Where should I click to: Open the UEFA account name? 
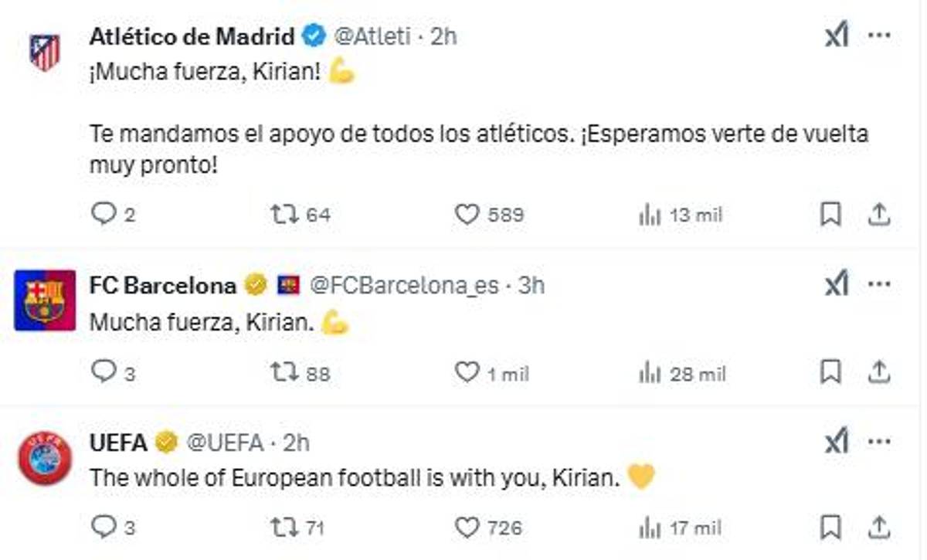click(x=118, y=443)
